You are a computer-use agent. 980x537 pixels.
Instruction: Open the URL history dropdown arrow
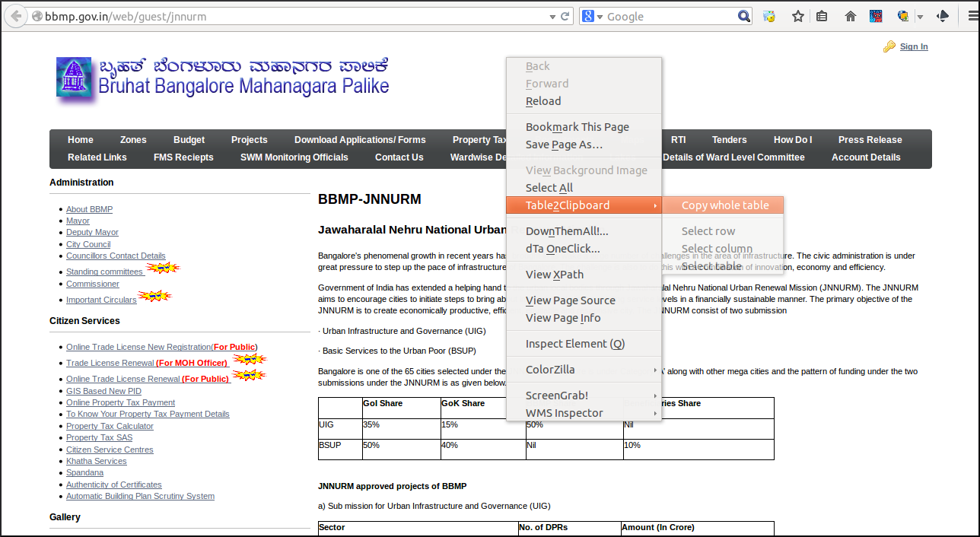552,16
